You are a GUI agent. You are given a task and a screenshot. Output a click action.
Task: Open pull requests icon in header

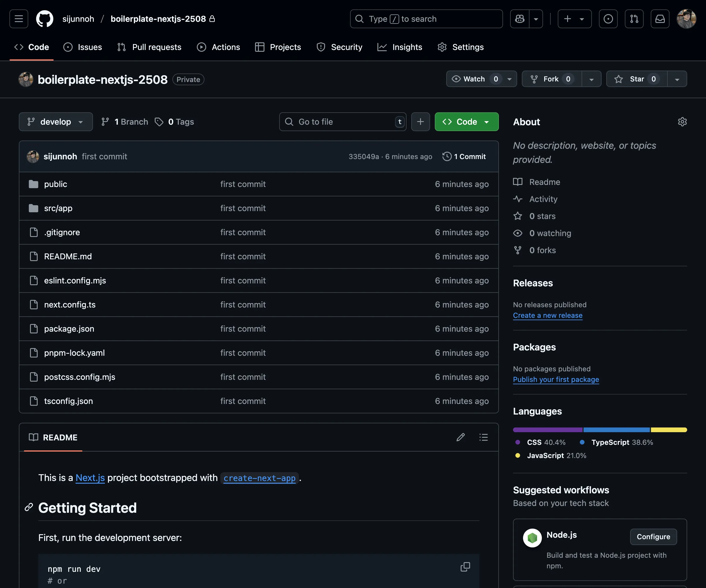[x=634, y=19]
